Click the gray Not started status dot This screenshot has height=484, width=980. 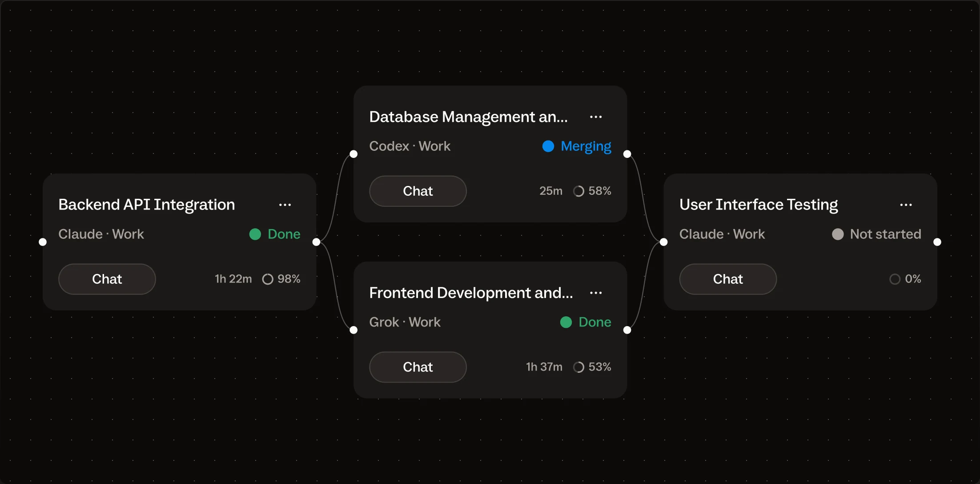point(838,234)
